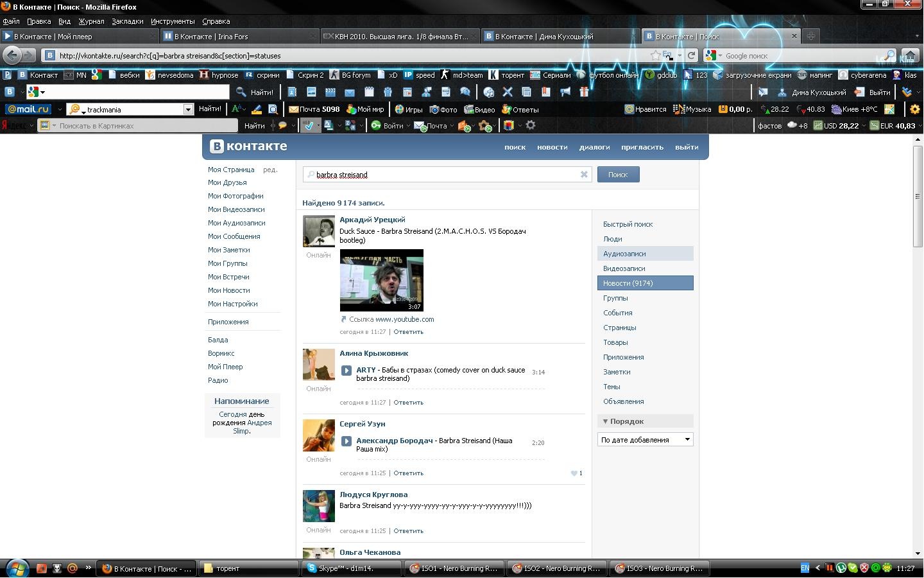Select Аудиозаписи search filter
The height and width of the screenshot is (578, 924).
(x=624, y=254)
